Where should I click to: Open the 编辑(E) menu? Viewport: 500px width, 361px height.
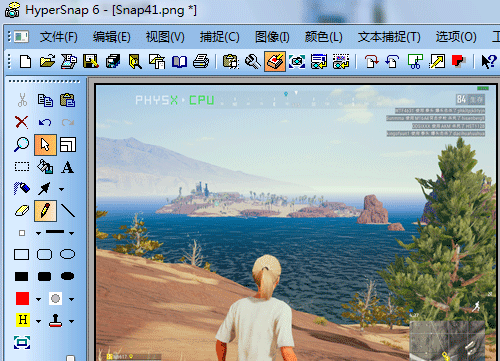pos(112,37)
